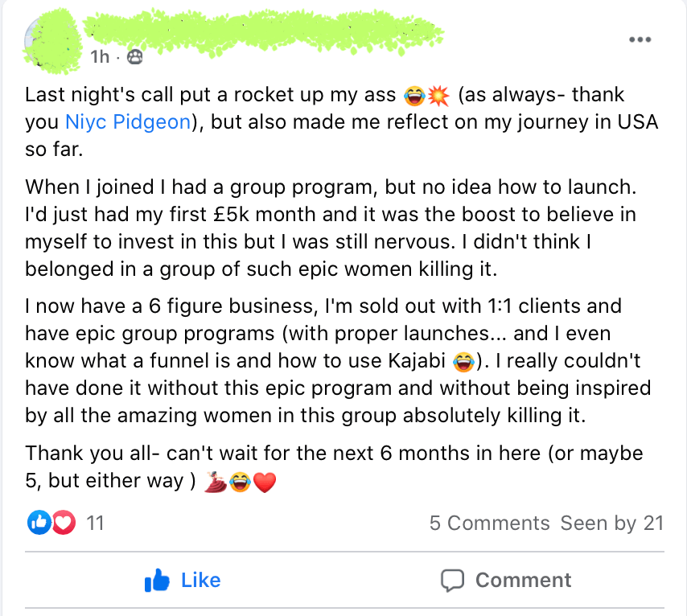Click the dancer emoji in last line
Viewport: 687px width, 616px height.
click(x=216, y=483)
